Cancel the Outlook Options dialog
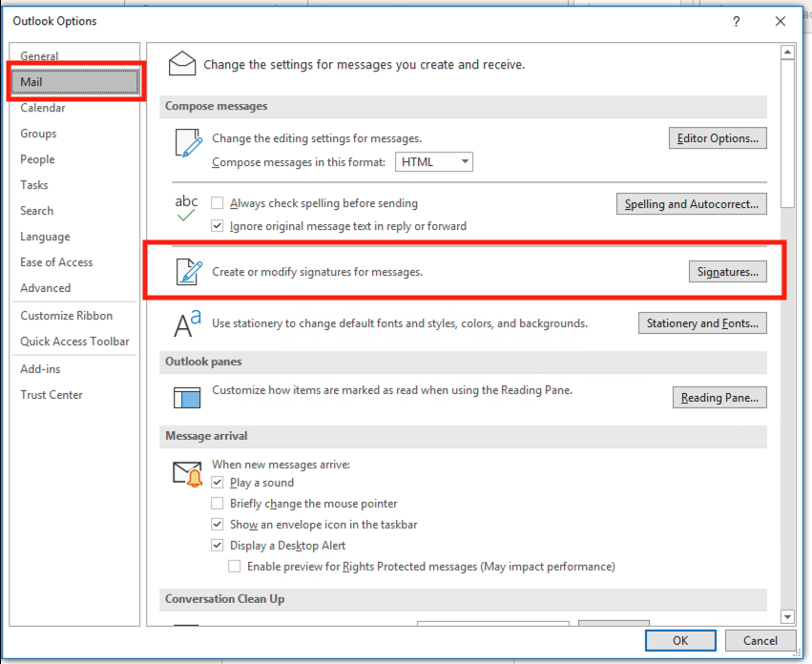 pyautogui.click(x=760, y=641)
